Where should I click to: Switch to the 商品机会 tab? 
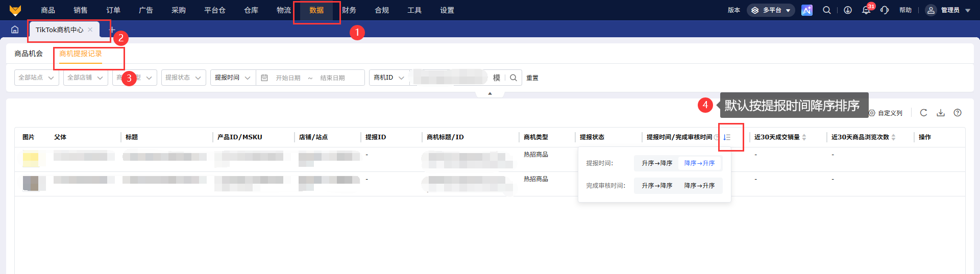point(29,54)
